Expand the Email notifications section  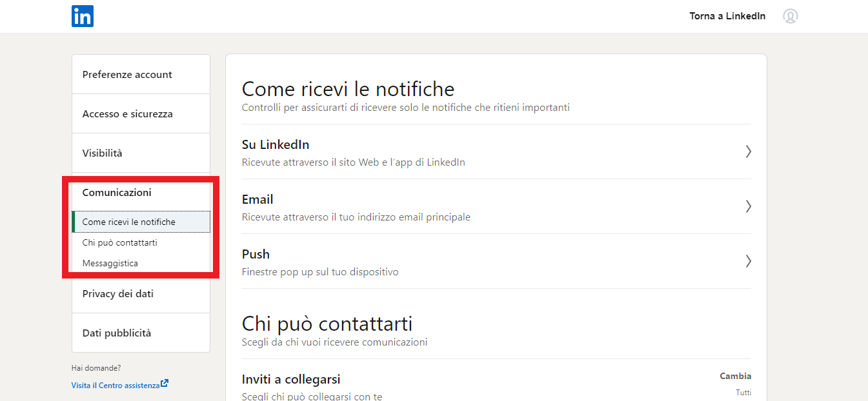pyautogui.click(x=748, y=206)
